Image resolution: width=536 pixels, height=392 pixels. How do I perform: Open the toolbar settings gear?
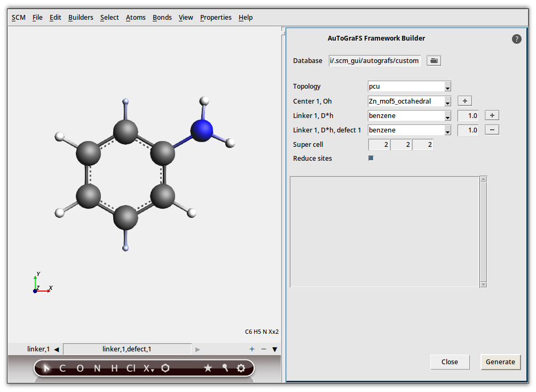[x=241, y=368]
